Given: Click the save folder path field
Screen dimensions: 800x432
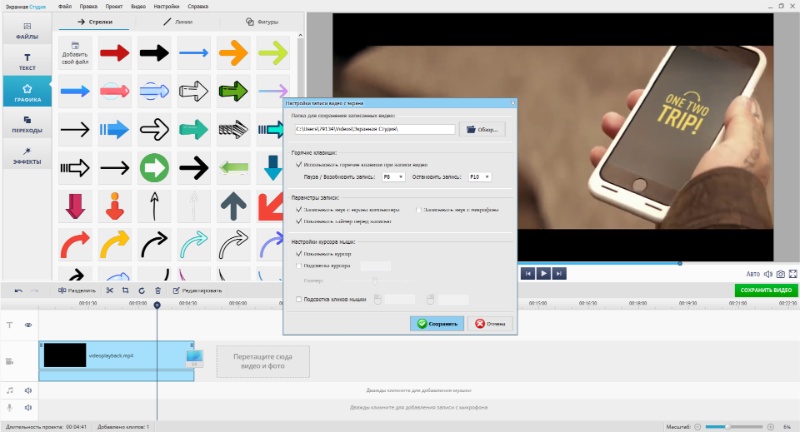Looking at the screenshot, I should coord(374,130).
